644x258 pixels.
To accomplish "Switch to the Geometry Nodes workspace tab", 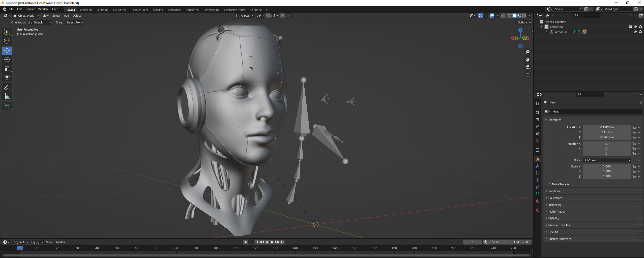I will (x=235, y=10).
